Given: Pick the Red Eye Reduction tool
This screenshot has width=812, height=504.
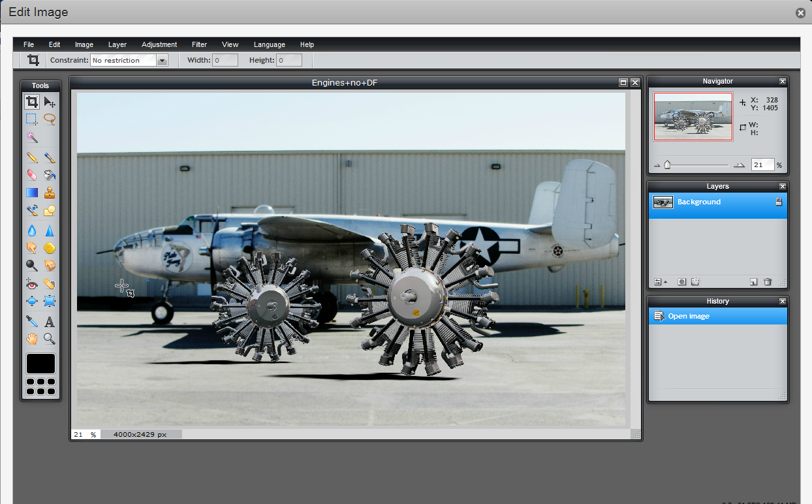Looking at the screenshot, I should point(31,283).
